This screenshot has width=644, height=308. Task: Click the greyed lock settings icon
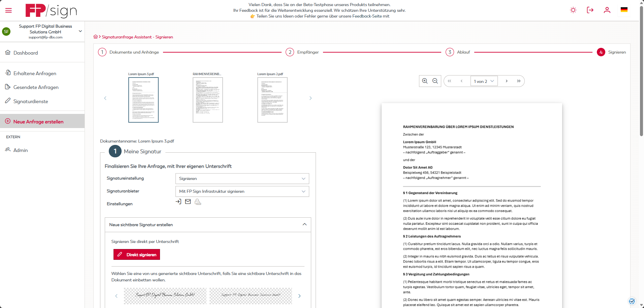point(198,202)
